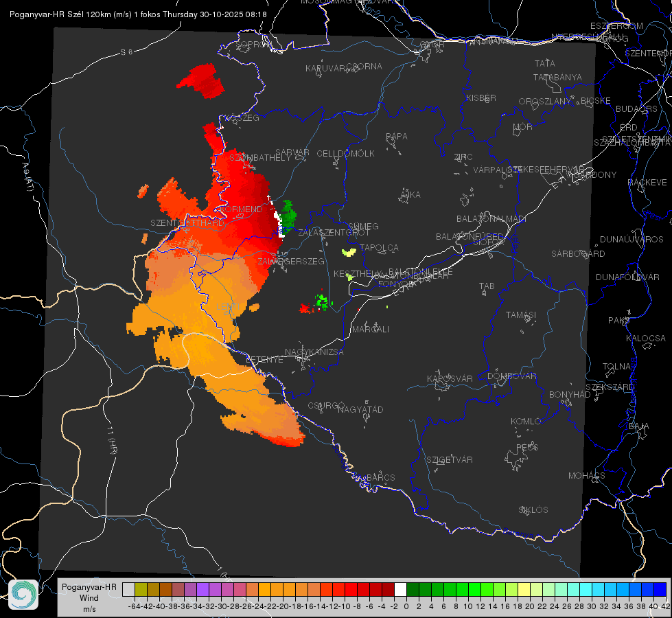Click the 'm/s' unit label in legend
Image resolution: width=672 pixels, height=618 pixels.
(x=89, y=609)
